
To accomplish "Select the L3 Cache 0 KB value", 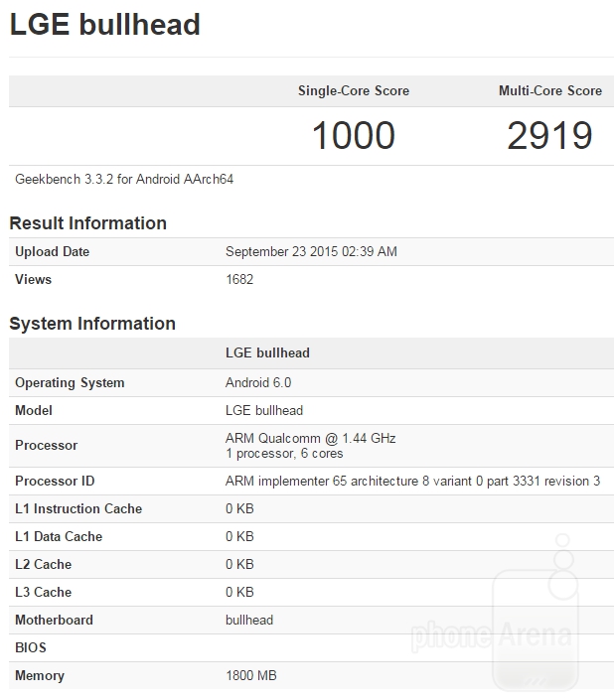I will coord(239,593).
